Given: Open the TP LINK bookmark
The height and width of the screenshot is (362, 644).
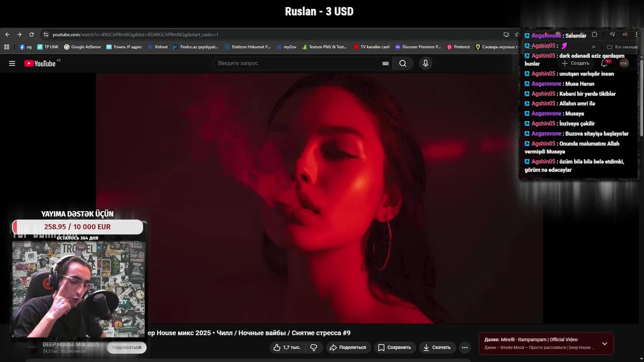Looking at the screenshot, I should pyautogui.click(x=48, y=47).
